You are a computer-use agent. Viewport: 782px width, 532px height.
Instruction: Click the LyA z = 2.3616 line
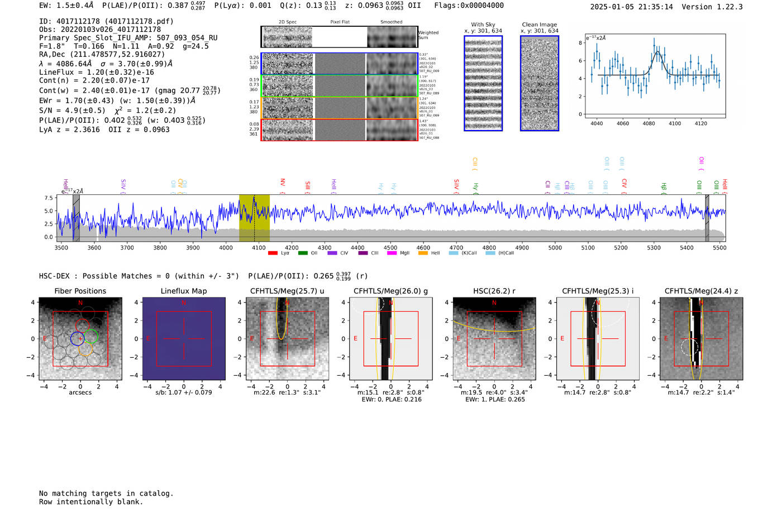pyautogui.click(x=104, y=130)
